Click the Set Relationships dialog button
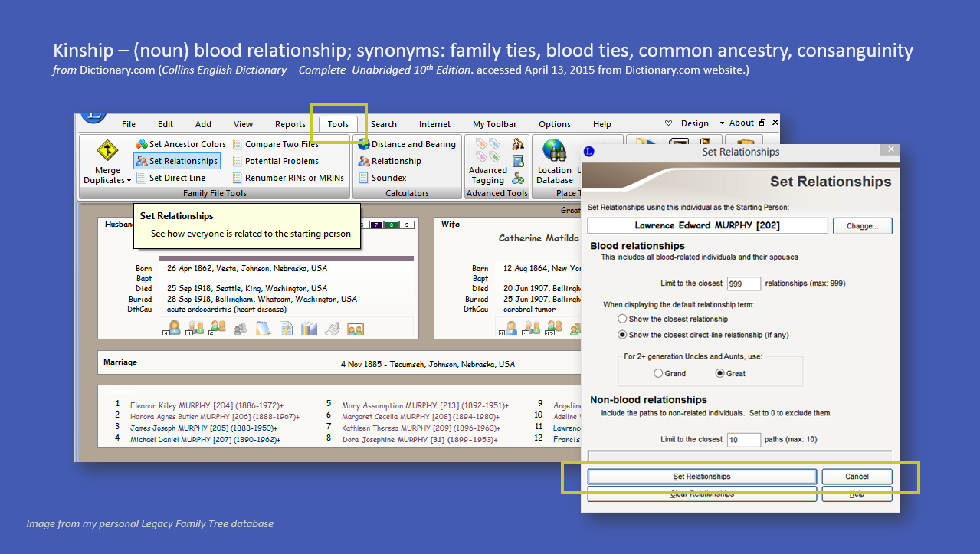980x554 pixels. click(702, 477)
